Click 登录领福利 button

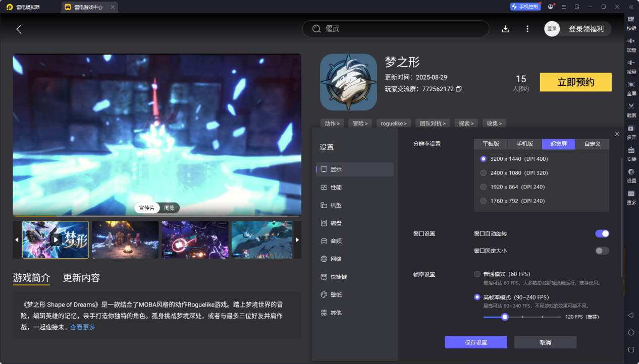pos(586,29)
